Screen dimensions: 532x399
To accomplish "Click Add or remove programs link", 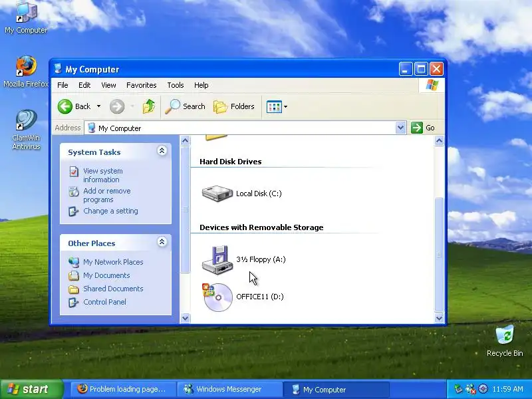I will [107, 195].
